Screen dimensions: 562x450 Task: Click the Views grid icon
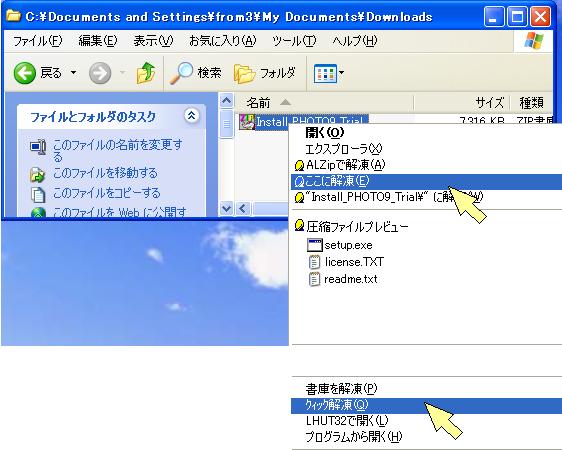tap(325, 73)
